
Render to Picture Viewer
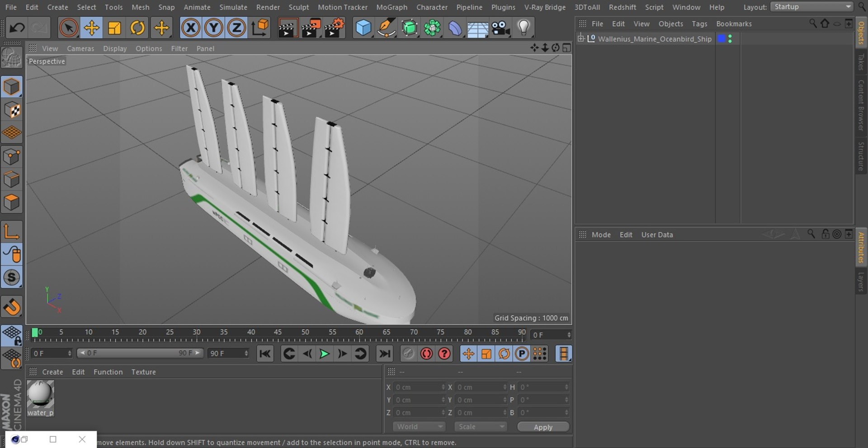tap(311, 28)
